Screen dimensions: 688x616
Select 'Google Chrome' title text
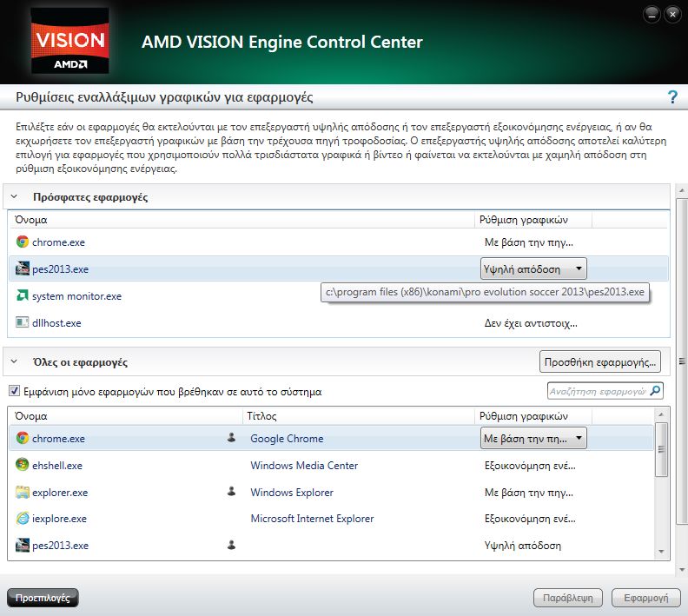(287, 438)
